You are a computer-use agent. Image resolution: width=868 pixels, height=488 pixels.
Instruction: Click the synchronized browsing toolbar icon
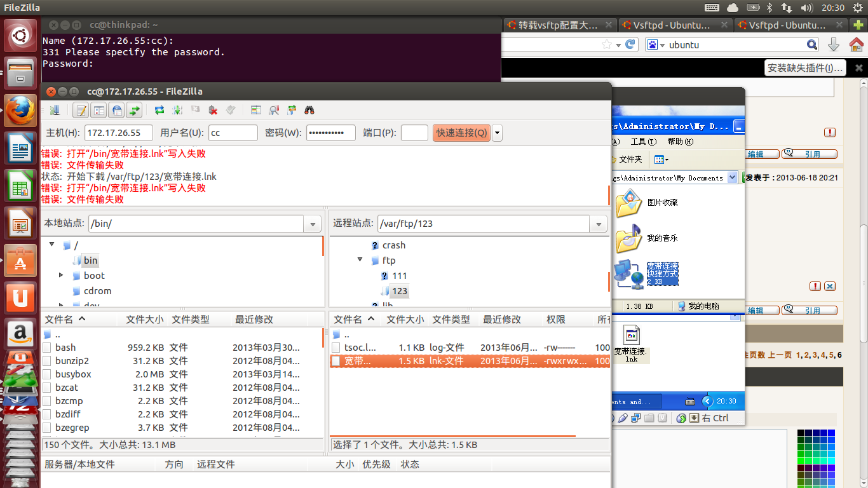[292, 110]
